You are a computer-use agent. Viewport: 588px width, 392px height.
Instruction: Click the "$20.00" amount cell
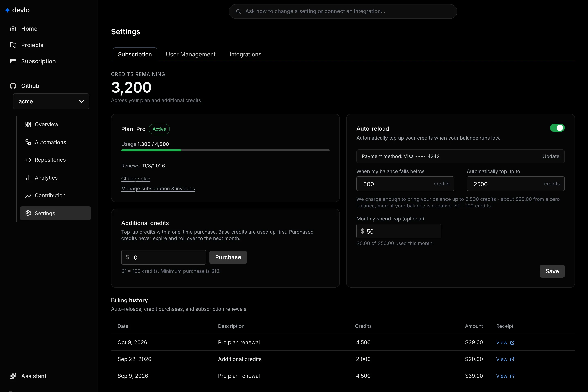[x=474, y=359]
